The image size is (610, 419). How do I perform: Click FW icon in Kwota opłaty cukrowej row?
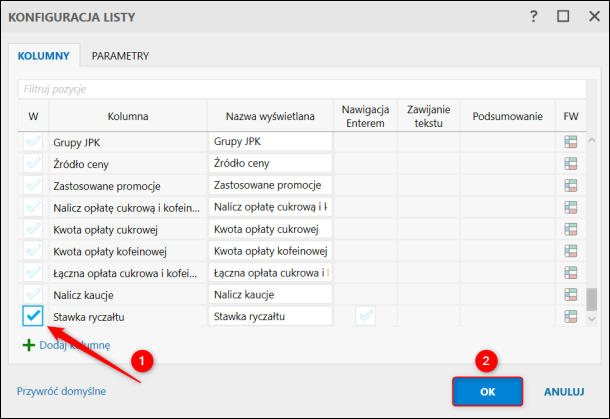(x=571, y=229)
